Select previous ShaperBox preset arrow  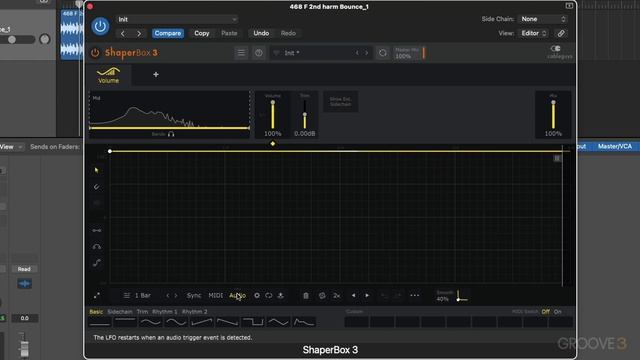(x=357, y=53)
